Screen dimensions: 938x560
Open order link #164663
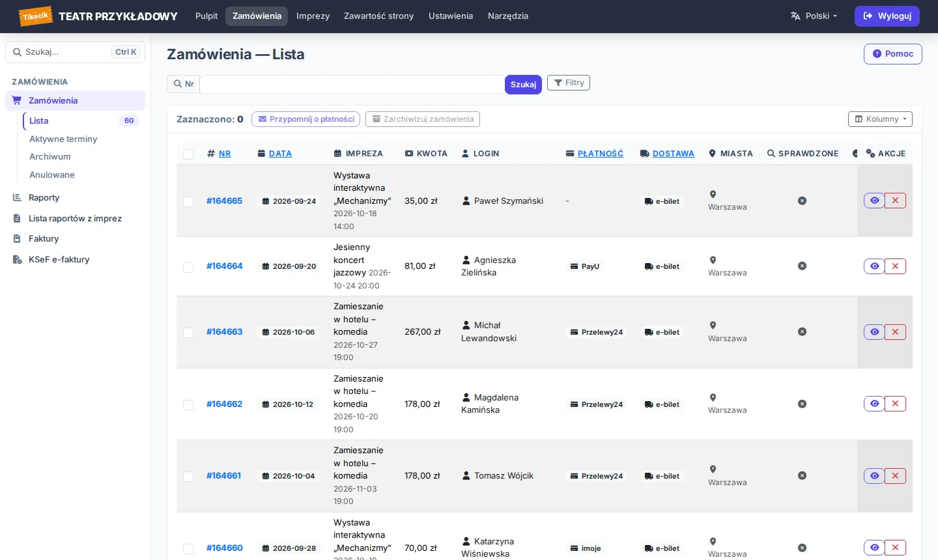224,331
